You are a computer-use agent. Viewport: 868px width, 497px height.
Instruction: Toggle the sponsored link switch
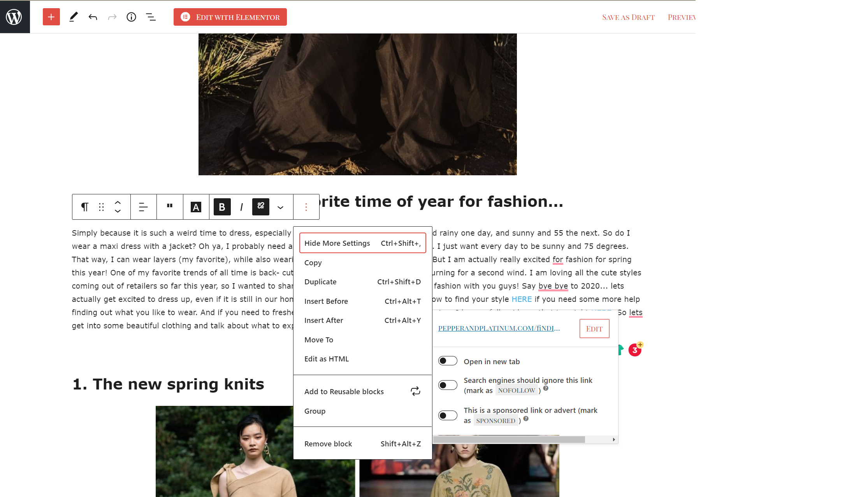click(448, 415)
